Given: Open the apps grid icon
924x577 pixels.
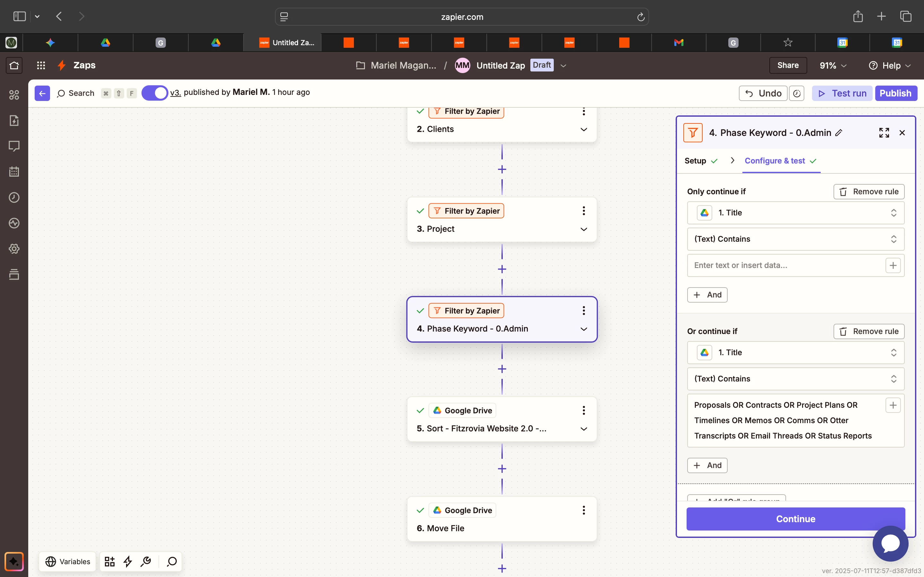Looking at the screenshot, I should 41,65.
